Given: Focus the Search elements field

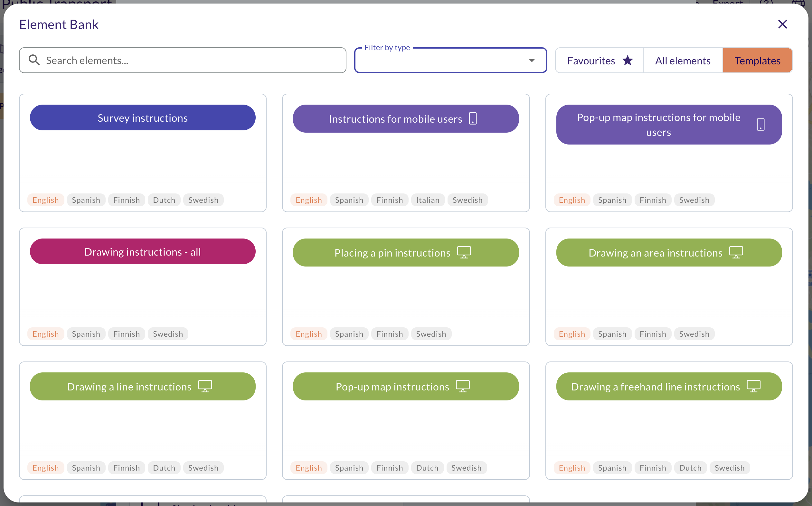Looking at the screenshot, I should tap(183, 60).
